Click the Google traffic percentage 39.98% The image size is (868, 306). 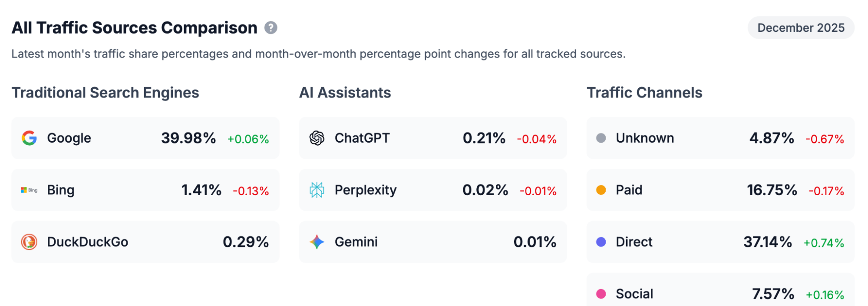pyautogui.click(x=188, y=138)
